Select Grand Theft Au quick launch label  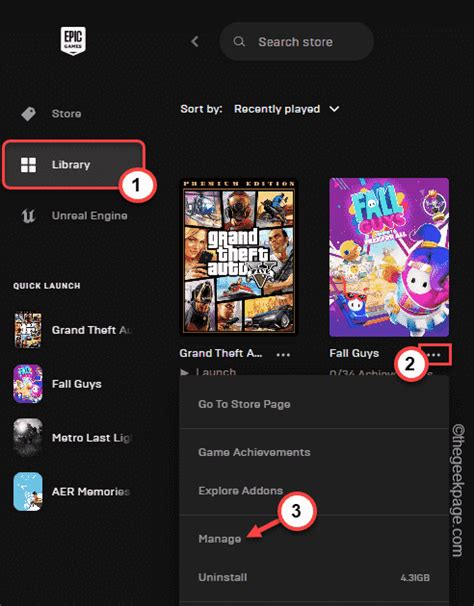91,330
